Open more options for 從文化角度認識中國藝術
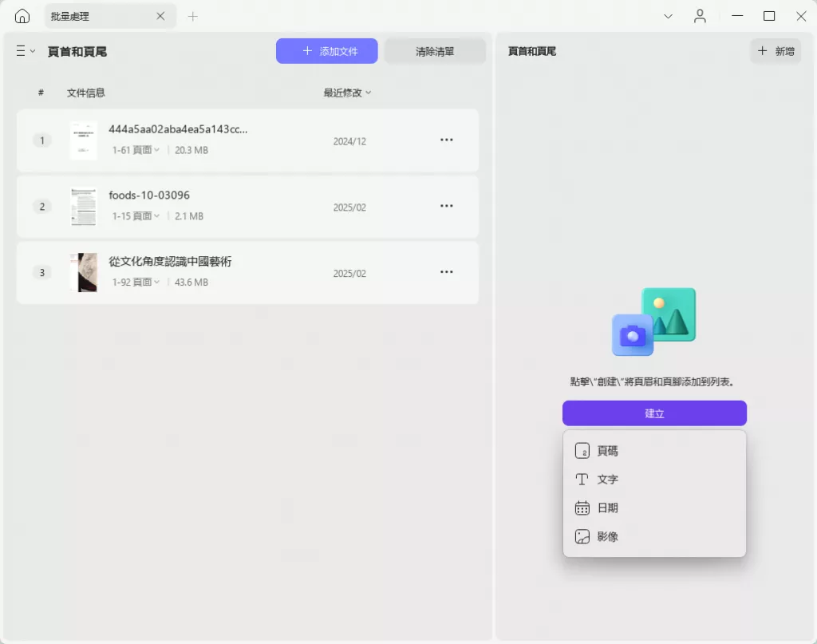Image resolution: width=817 pixels, height=644 pixels. point(447,272)
